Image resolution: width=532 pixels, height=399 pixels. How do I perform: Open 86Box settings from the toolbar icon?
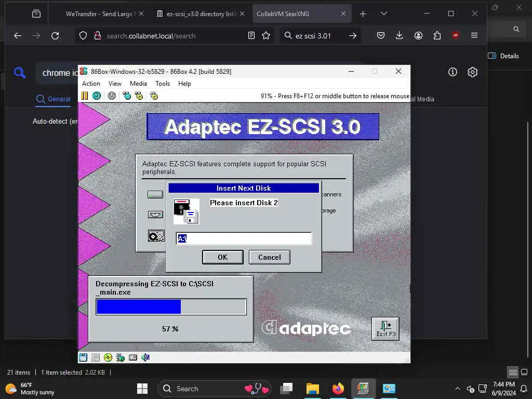click(x=154, y=96)
